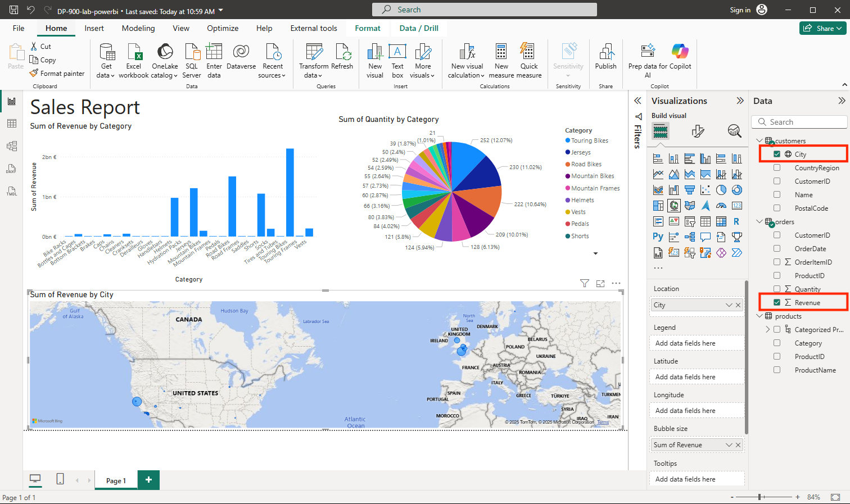The image size is (850, 504).
Task: Switch to Model view in left sidebar
Action: pyautogui.click(x=12, y=146)
